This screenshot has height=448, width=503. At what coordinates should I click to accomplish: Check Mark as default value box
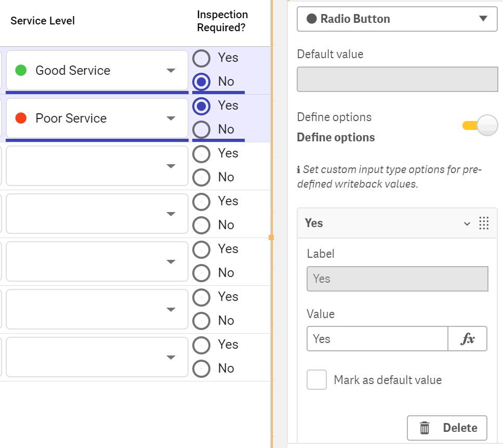[x=316, y=380]
